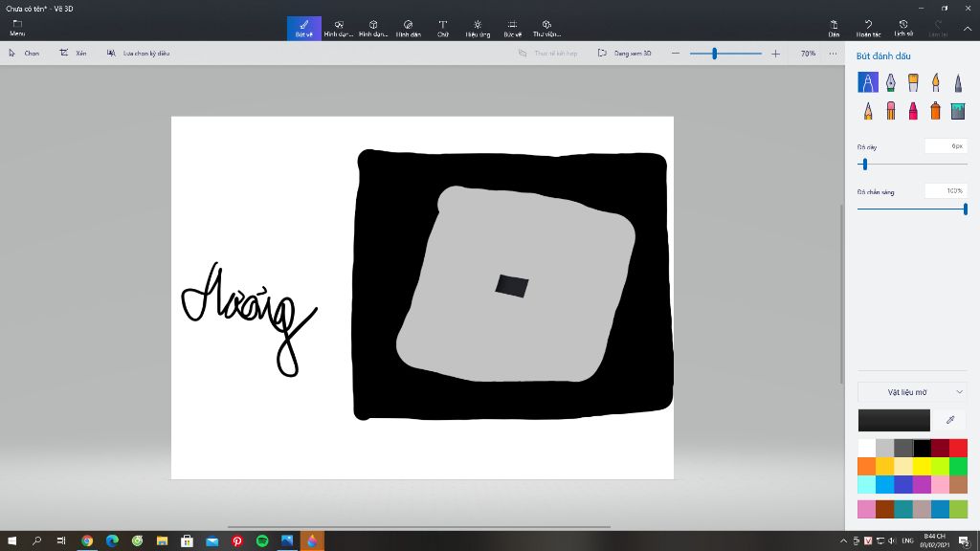Pick the cyan color swatch

click(866, 484)
